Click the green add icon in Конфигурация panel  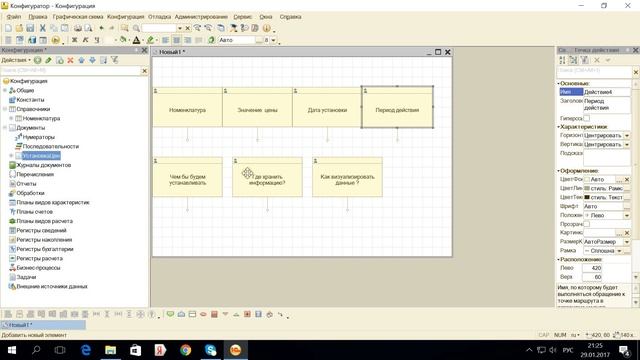pos(38,60)
